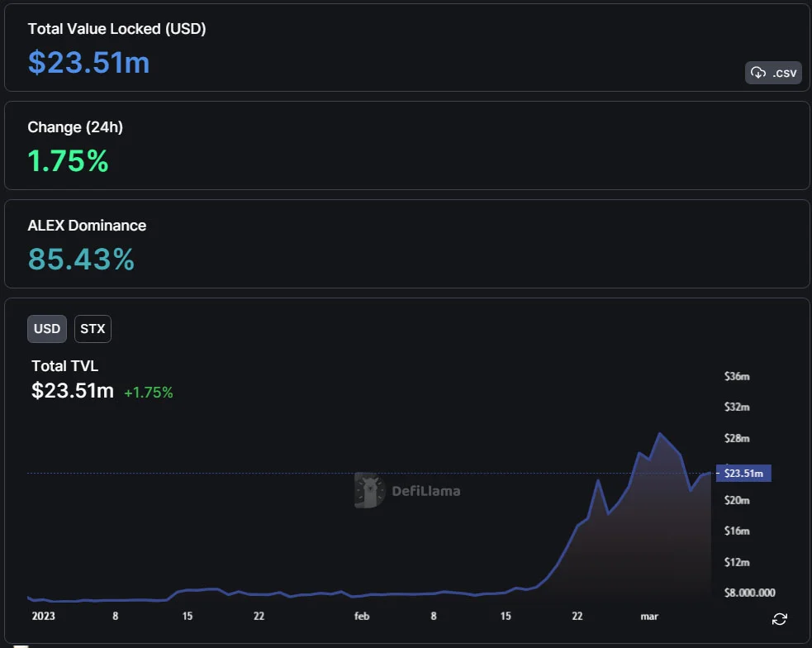Click the feb x-axis label
Image resolution: width=812 pixels, height=648 pixels.
[x=362, y=616]
